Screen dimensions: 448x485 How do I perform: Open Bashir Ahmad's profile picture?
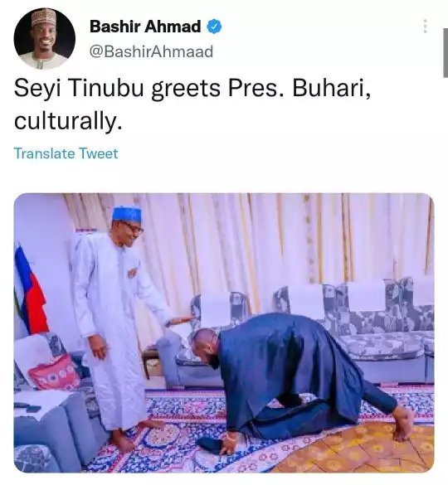(45, 39)
